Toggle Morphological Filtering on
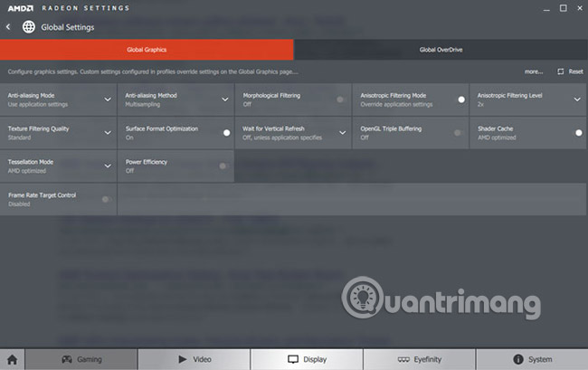The image size is (588, 370). pos(340,100)
